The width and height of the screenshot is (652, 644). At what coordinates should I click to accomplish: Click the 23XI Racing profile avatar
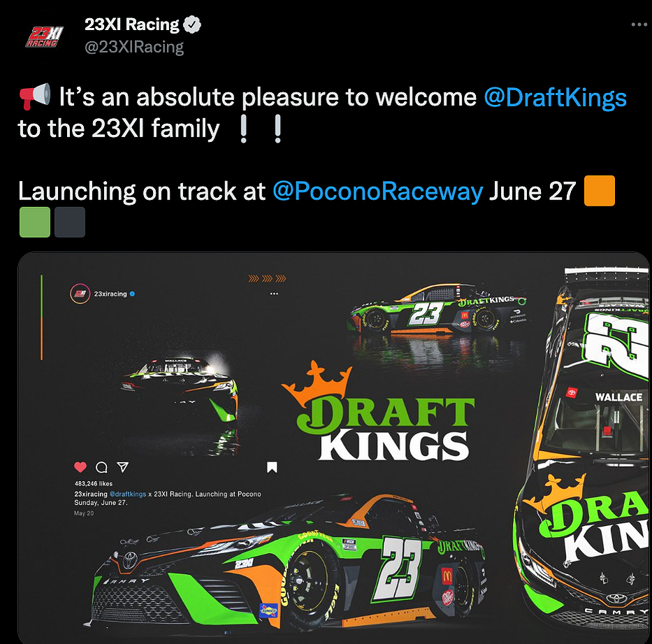pos(45,36)
